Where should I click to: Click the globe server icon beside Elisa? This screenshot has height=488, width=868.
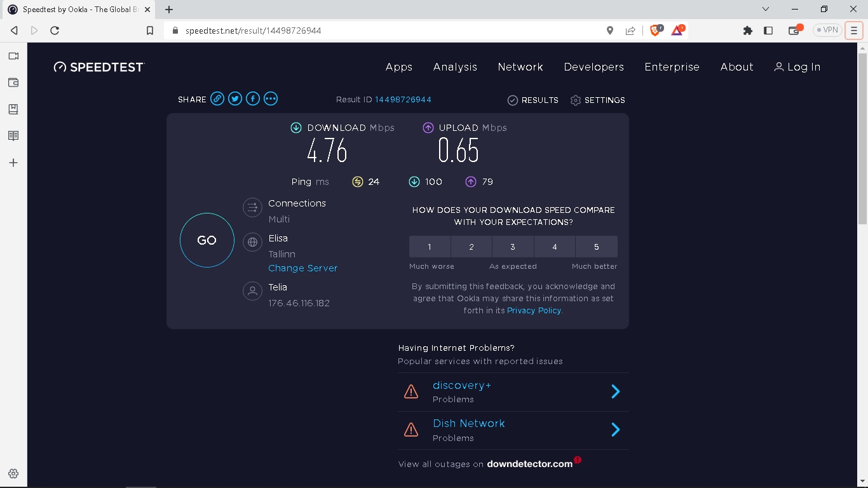tap(252, 242)
